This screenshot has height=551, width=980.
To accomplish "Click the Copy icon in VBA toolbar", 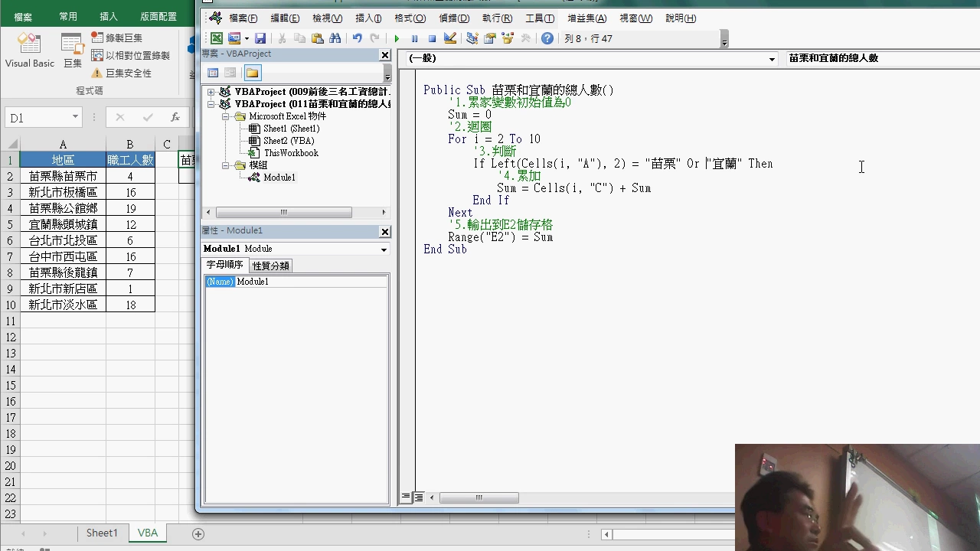I will (299, 38).
